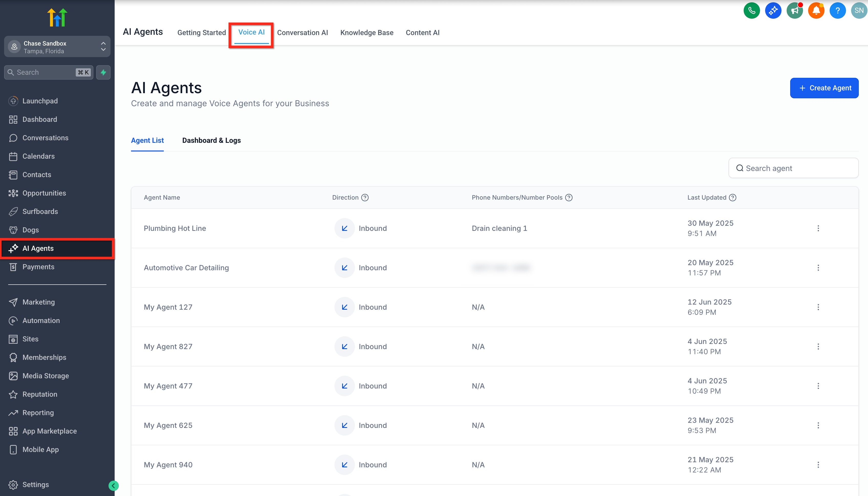The width and height of the screenshot is (868, 496).
Task: Click the green phone dialer icon
Action: 751,10
